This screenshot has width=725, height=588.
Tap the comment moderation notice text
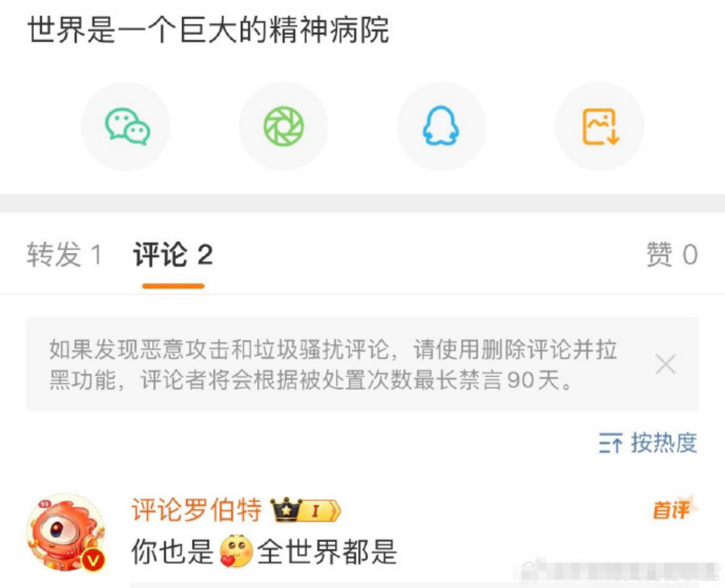click(x=333, y=365)
